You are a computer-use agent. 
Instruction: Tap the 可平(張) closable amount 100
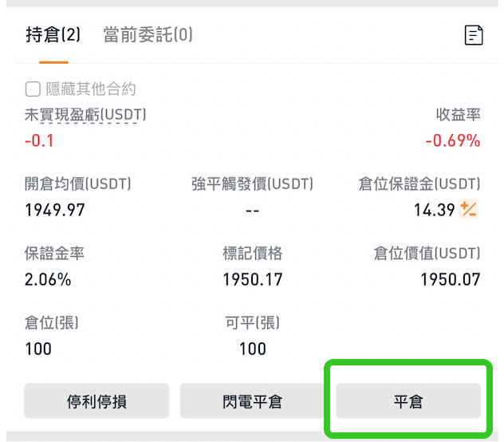pyautogui.click(x=253, y=349)
